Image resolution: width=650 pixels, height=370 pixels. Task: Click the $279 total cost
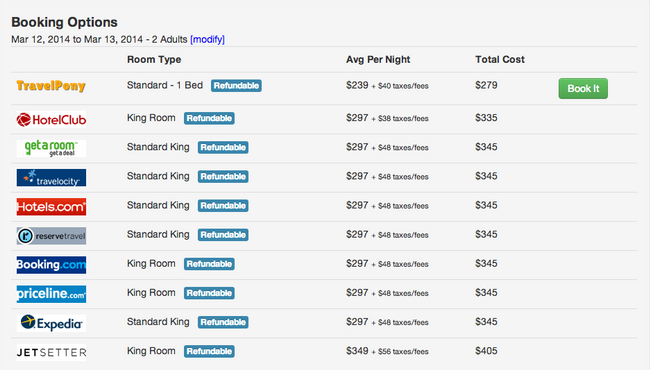click(x=486, y=85)
